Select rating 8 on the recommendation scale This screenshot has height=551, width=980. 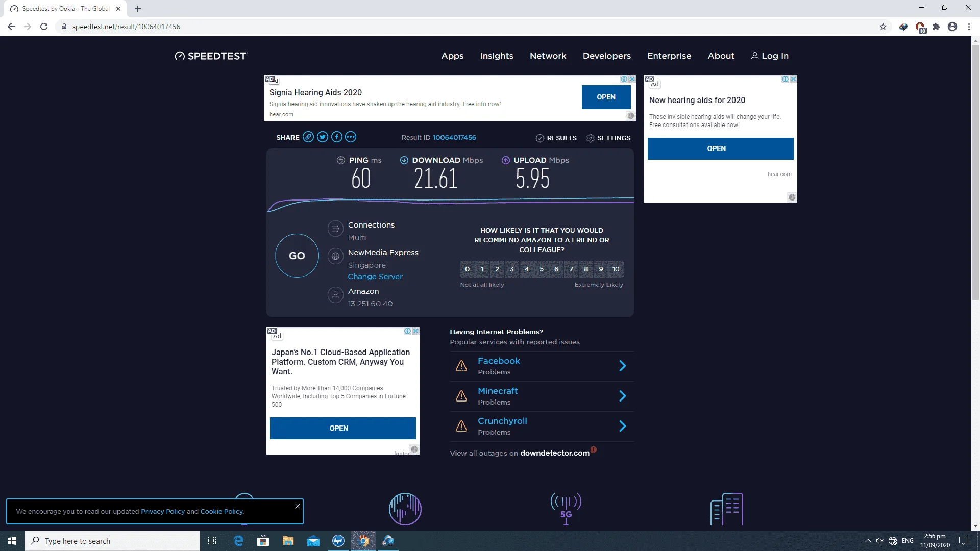(x=586, y=269)
